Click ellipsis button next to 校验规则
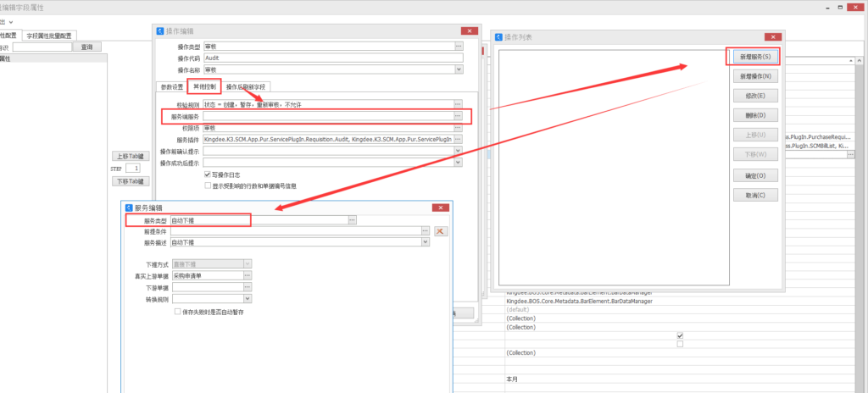This screenshot has height=393, width=868. point(459,103)
